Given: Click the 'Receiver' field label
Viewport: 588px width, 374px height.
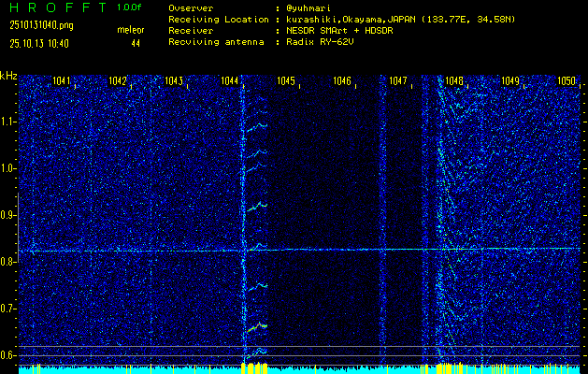Looking at the screenshot, I should point(191,31).
